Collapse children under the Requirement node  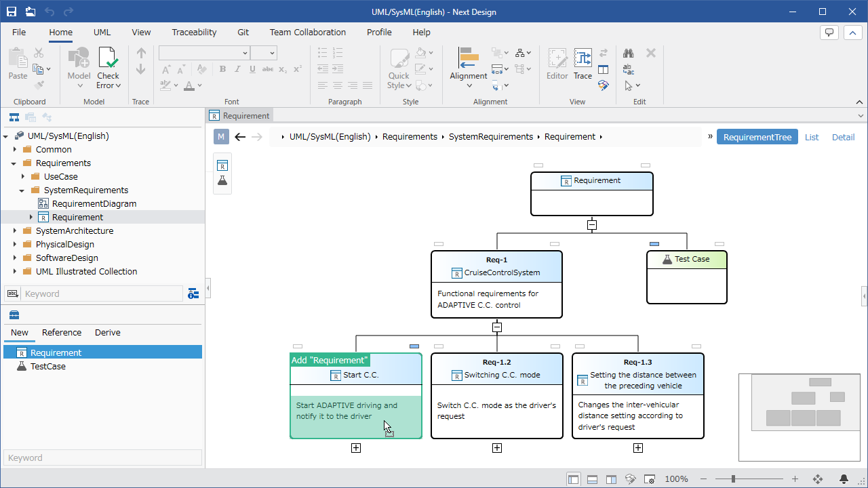tap(592, 224)
